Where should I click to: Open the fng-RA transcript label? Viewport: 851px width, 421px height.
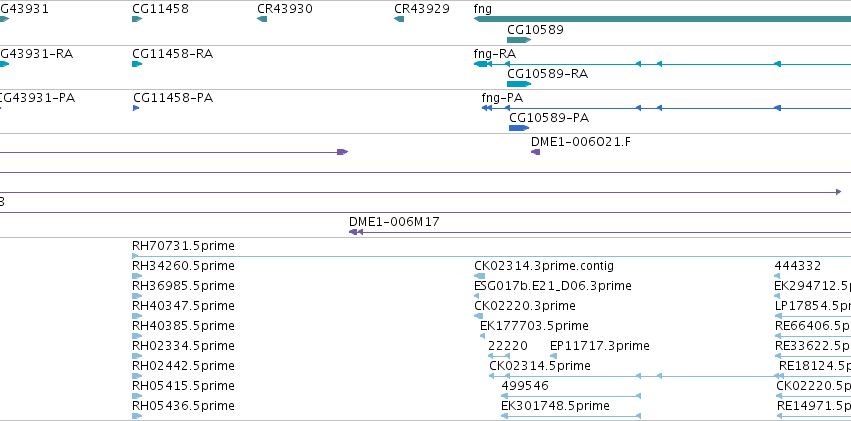[x=495, y=54]
